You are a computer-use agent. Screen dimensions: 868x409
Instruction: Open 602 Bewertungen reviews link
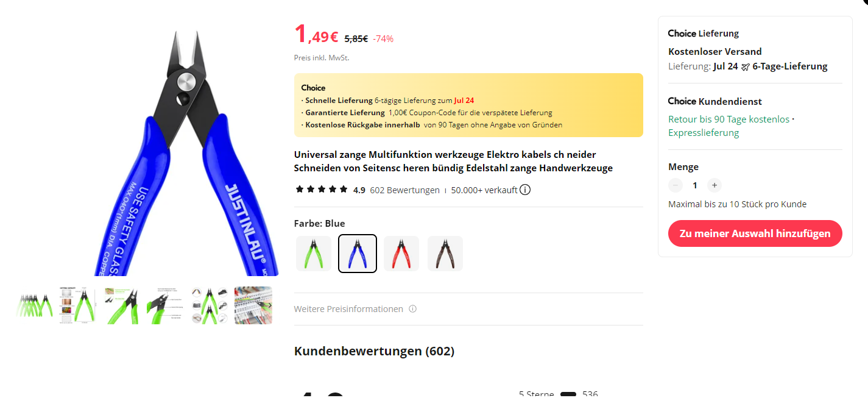coord(404,190)
